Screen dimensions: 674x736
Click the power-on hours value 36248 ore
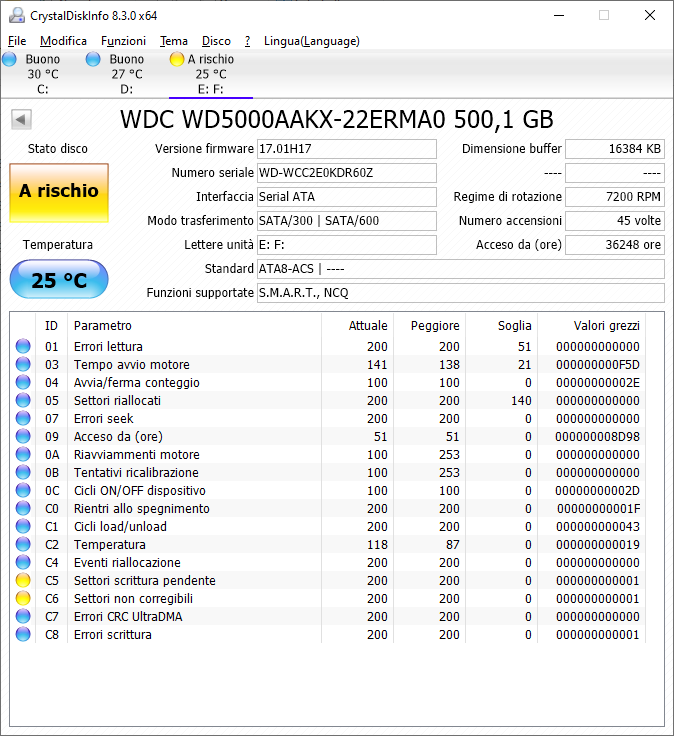click(615, 245)
